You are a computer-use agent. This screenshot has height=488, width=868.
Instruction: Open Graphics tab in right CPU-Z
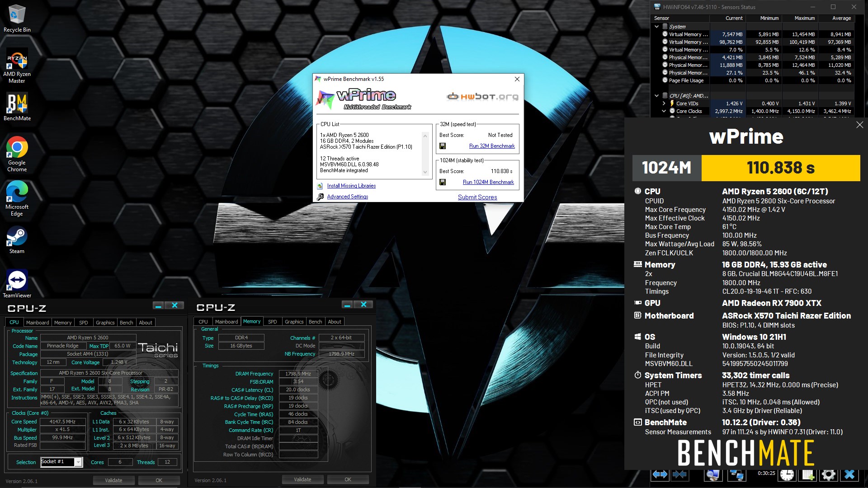294,322
